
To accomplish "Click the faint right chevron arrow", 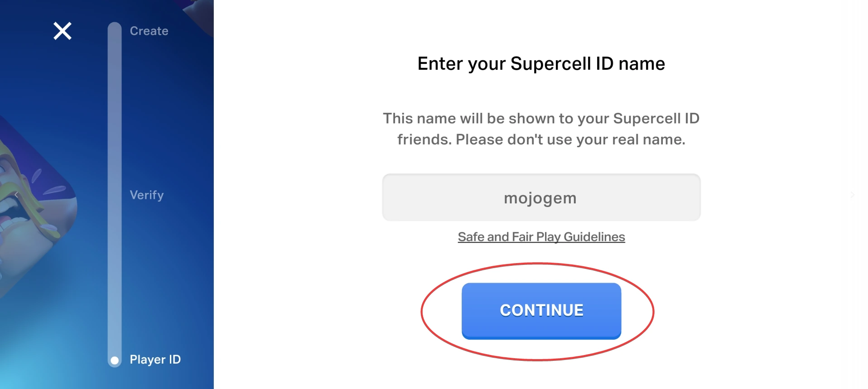I will point(853,195).
